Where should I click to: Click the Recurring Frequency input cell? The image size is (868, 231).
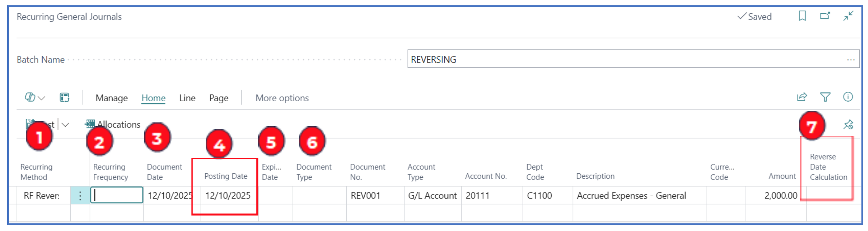pyautogui.click(x=117, y=195)
